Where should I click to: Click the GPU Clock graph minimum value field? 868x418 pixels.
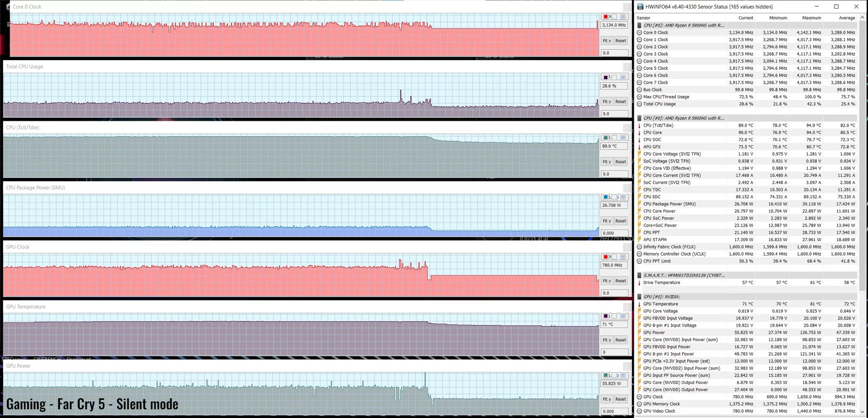[x=614, y=293]
